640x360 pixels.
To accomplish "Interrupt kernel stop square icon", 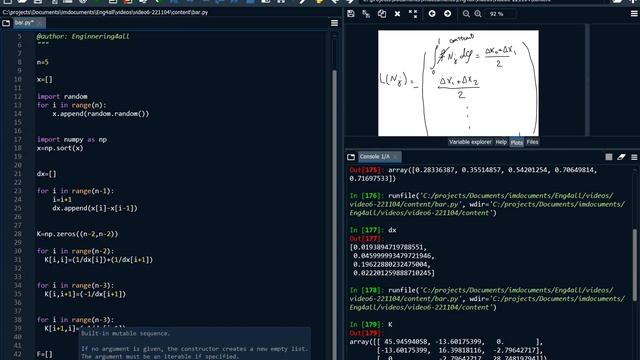I will [x=609, y=157].
